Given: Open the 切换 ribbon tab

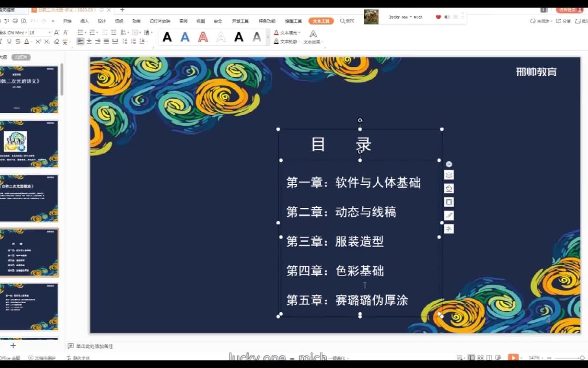Looking at the screenshot, I should tap(119, 21).
